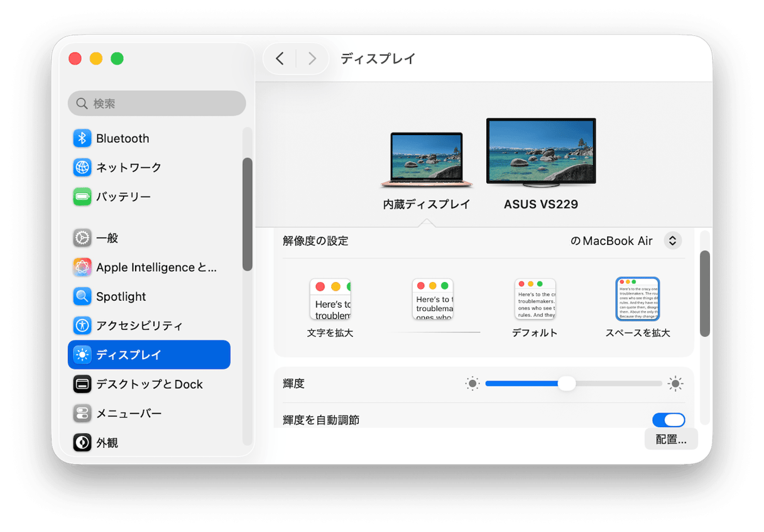The image size is (764, 532).
Task: Click the デフォルト caption
Action: [535, 333]
